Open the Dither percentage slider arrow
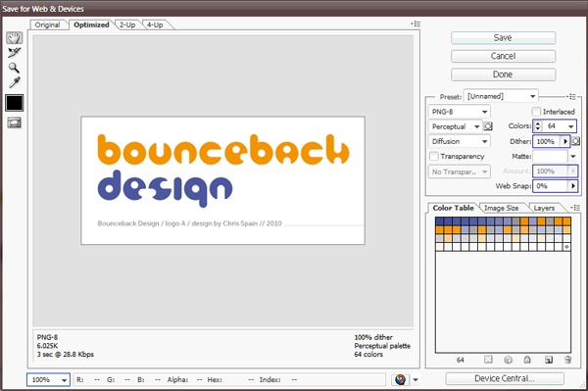 pyautogui.click(x=565, y=141)
